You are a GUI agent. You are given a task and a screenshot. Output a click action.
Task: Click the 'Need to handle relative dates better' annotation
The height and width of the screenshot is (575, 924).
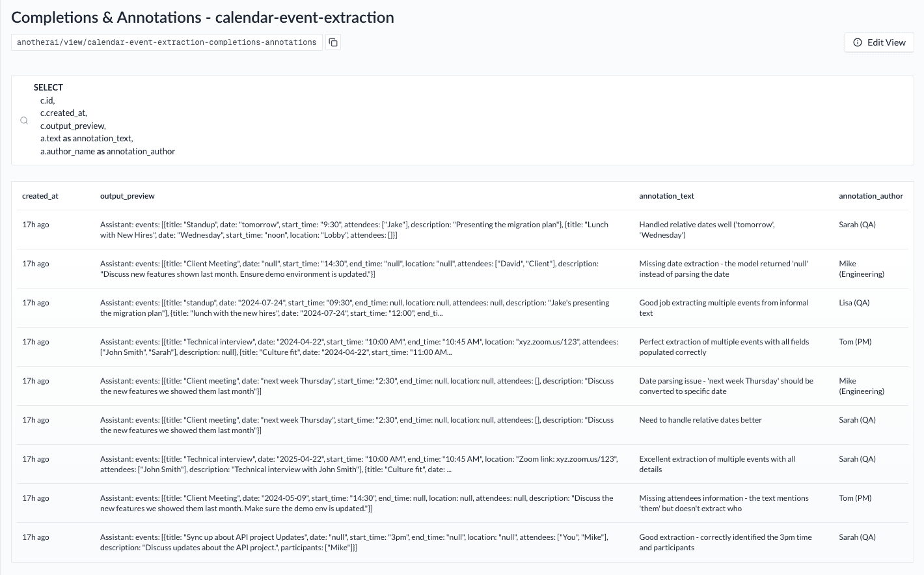coord(701,419)
